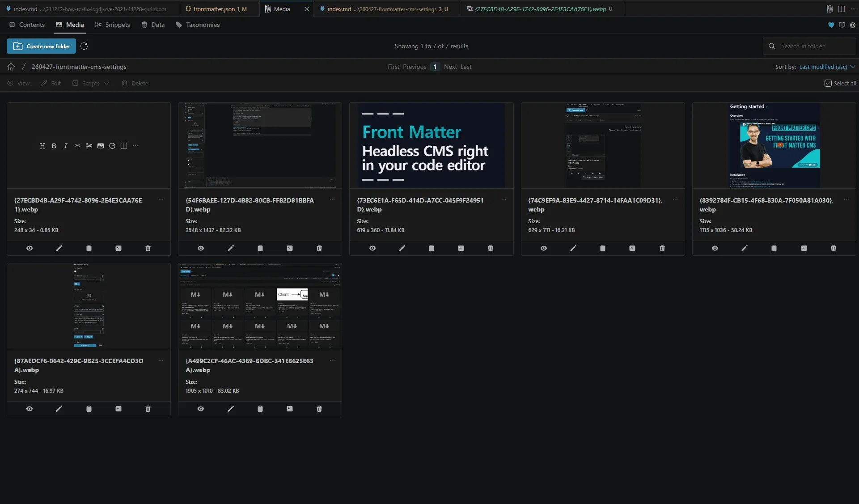Edit pencil on {87AEDCF6 webp card
Viewport: 859px width, 504px height.
coord(59,409)
